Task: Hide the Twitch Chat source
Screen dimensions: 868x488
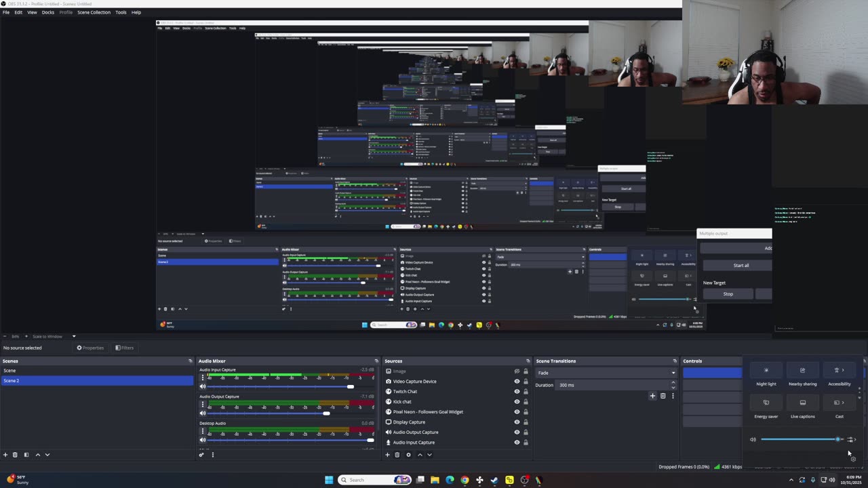Action: tap(517, 392)
